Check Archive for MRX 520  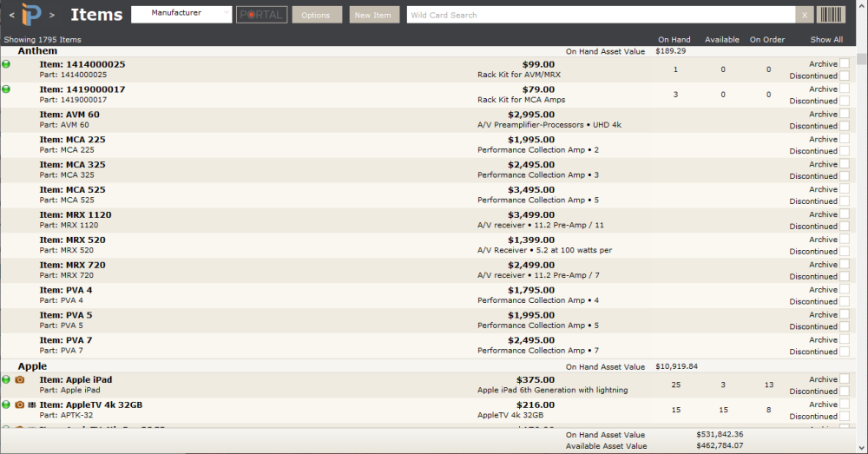pos(845,240)
